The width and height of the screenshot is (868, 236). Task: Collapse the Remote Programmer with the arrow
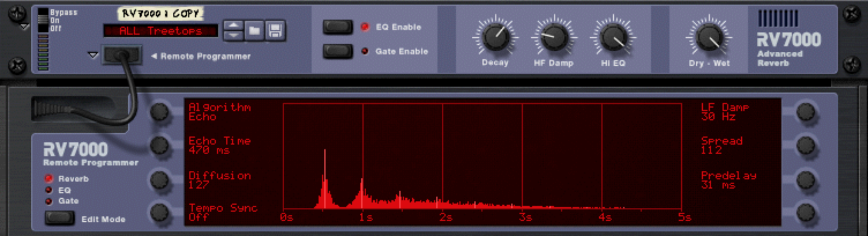(93, 55)
